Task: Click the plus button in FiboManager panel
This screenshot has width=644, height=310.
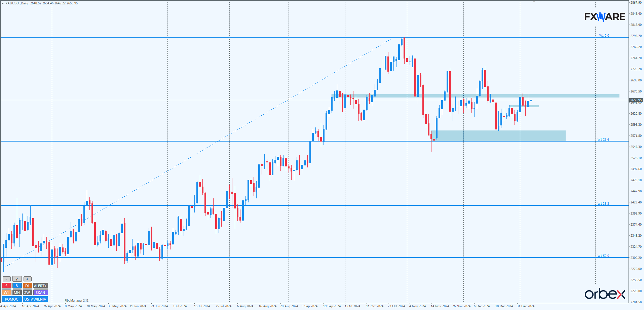Action: coord(27,279)
